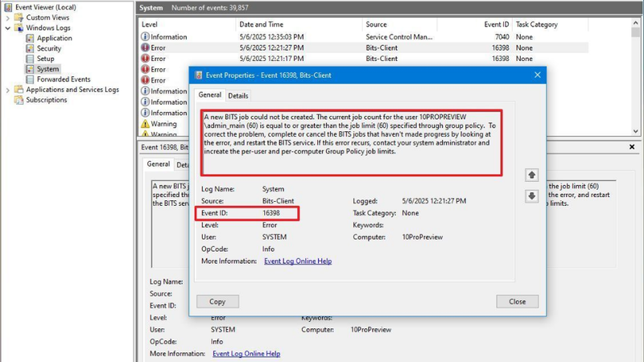The width and height of the screenshot is (644, 362).
Task: Click the warning icon on the Warning row
Action: [145, 124]
